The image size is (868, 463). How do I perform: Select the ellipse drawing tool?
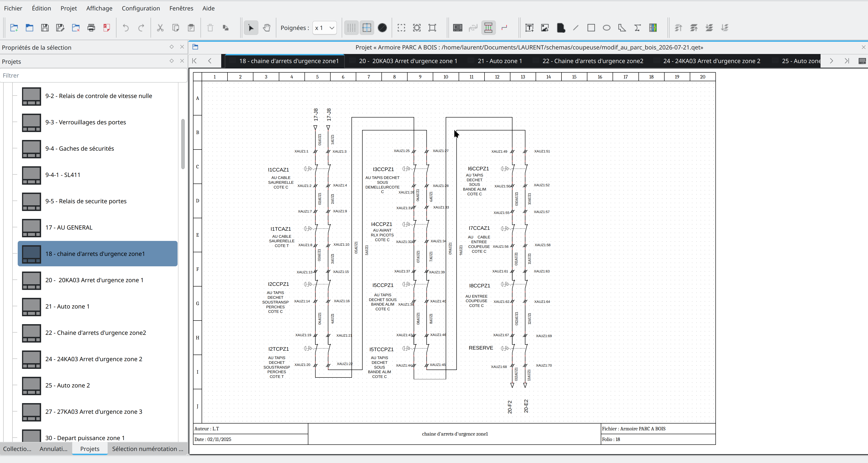coord(606,28)
